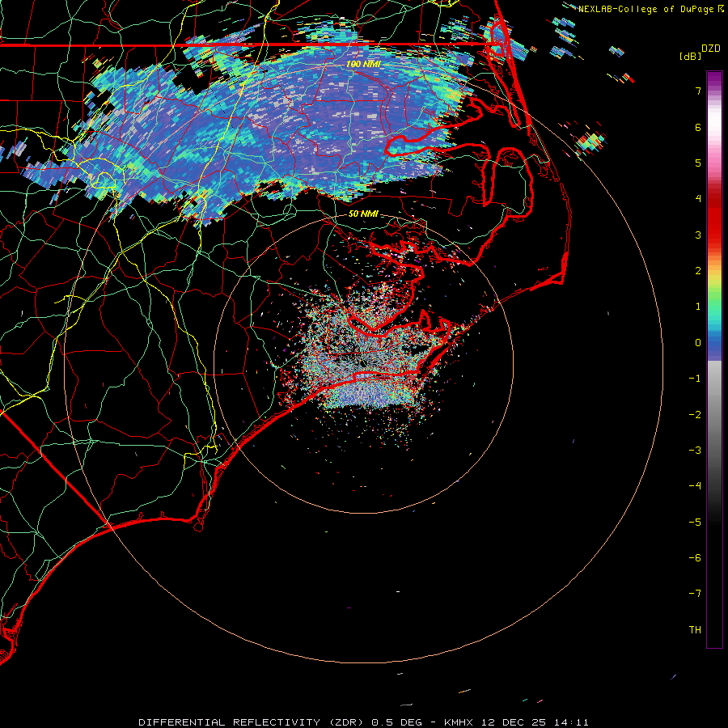This screenshot has height=728, width=728.
Task: Click the "14:11" timestamp in caption
Action: click(571, 722)
